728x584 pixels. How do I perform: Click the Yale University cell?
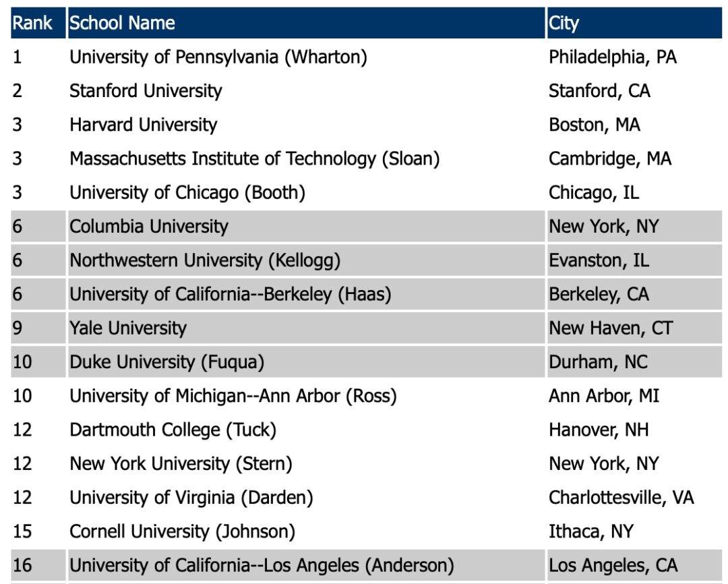(127, 328)
